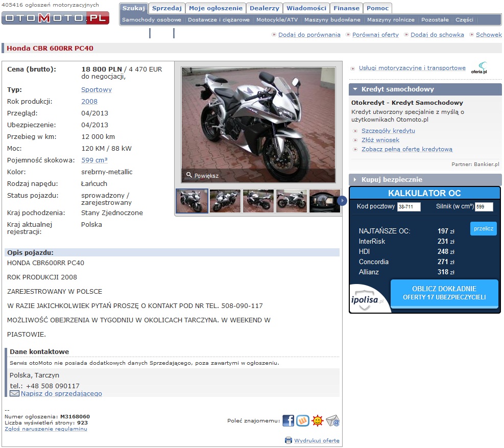Share the listing on Facebook
Image resolution: width=504 pixels, height=448 pixels.
(288, 421)
